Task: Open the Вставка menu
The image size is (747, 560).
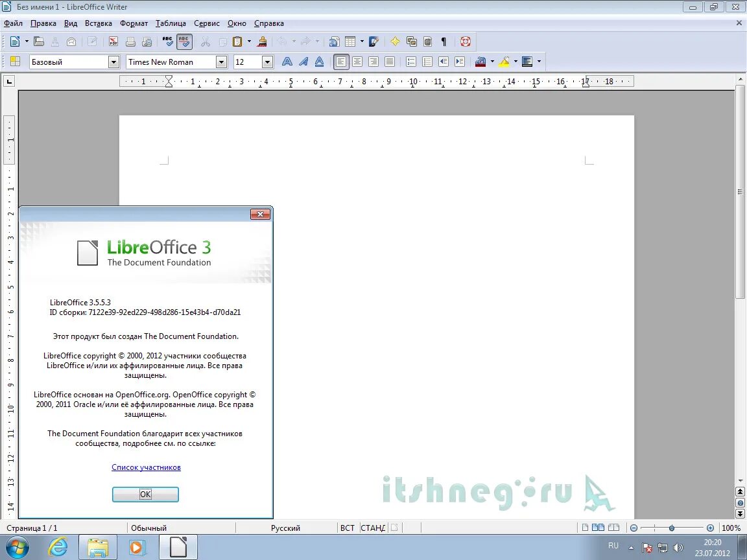Action: [x=99, y=23]
